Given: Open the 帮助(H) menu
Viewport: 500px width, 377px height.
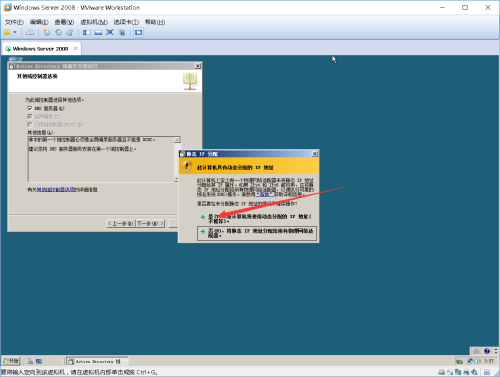Looking at the screenshot, I should tap(155, 22).
